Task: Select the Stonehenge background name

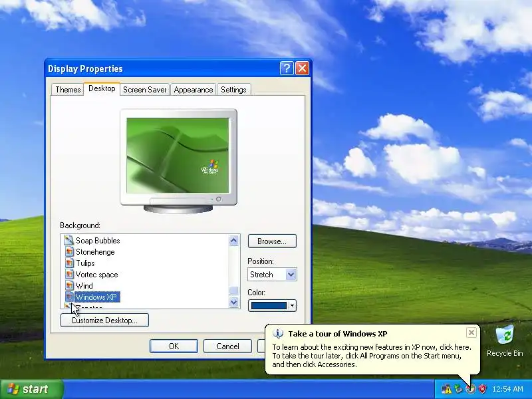Action: coord(95,252)
